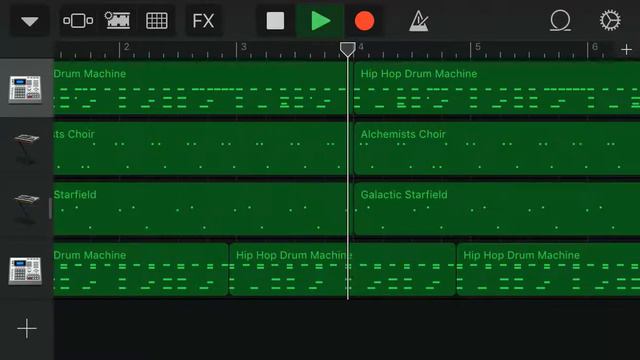Image resolution: width=640 pixels, height=360 pixels.
Task: Select the Galactic Starfield keyboard track header
Action: pyautogui.click(x=26, y=209)
